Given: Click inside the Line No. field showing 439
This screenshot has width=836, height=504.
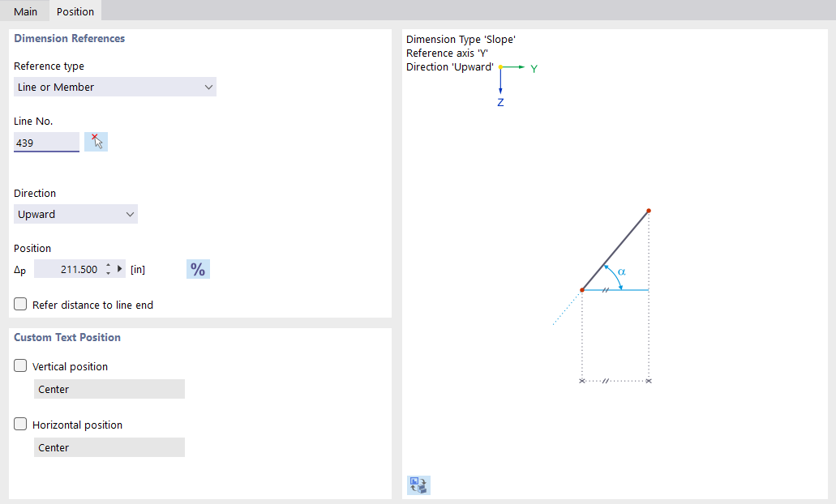Looking at the screenshot, I should (46, 142).
